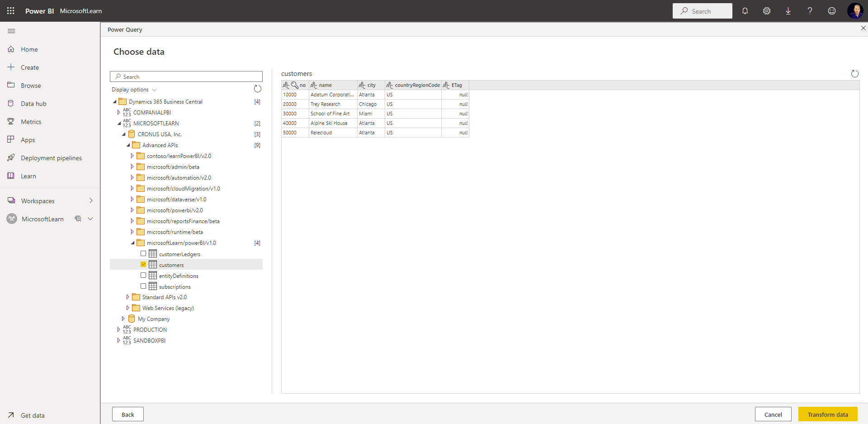Collapse microsoftLearn/powerBI/v1.0 folder
Viewport: 868px width, 424px height.
pos(132,243)
